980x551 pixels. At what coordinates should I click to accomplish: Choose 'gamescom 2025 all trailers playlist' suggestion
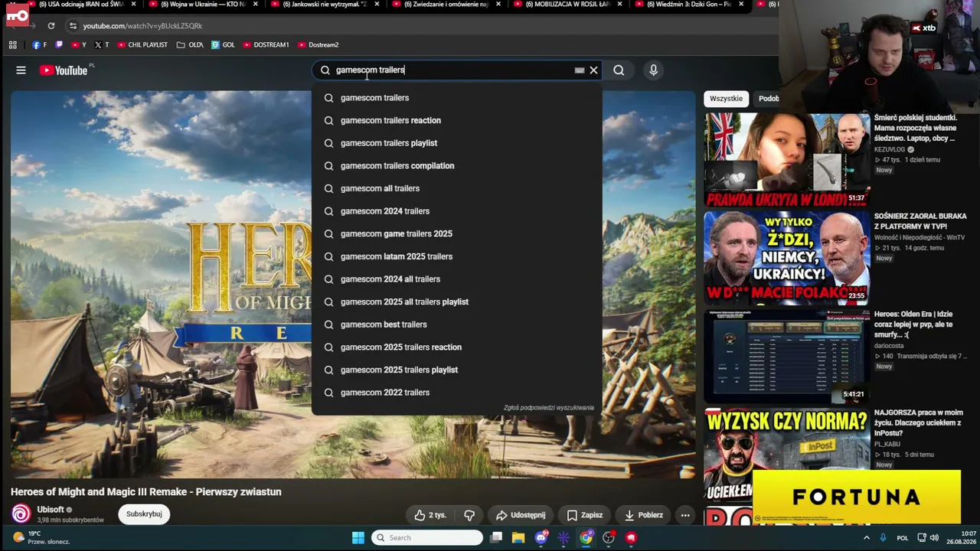[457, 302]
